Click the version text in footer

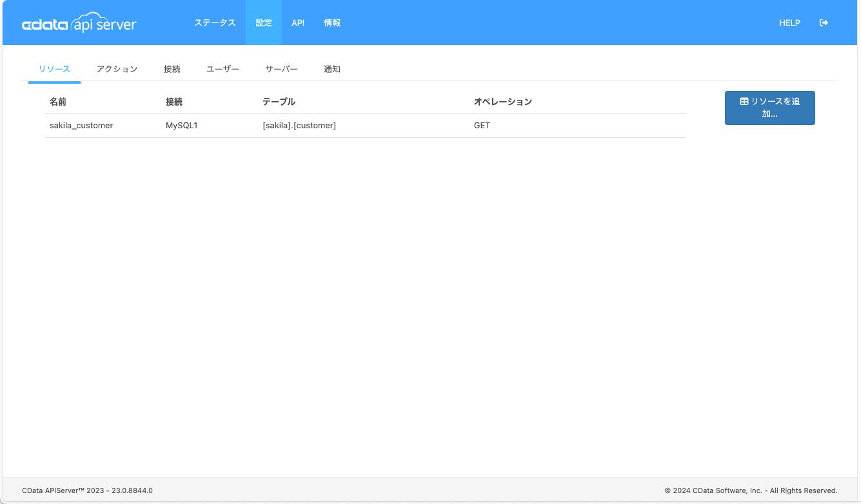click(87, 490)
